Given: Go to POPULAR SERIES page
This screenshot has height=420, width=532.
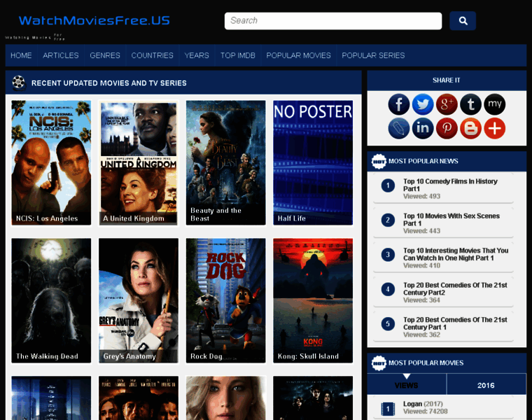Looking at the screenshot, I should tap(373, 55).
